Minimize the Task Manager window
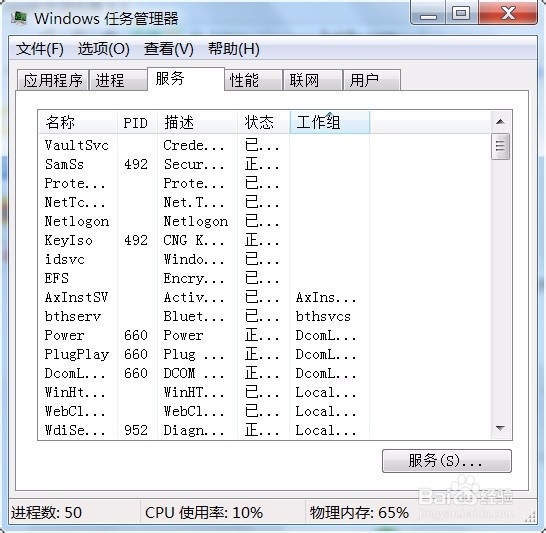 tap(428, 13)
